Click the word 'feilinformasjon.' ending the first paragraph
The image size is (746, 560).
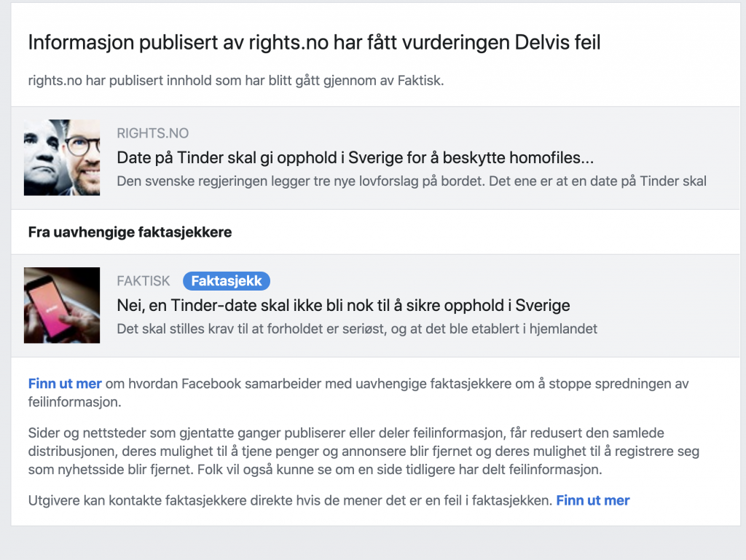pyautogui.click(x=74, y=401)
